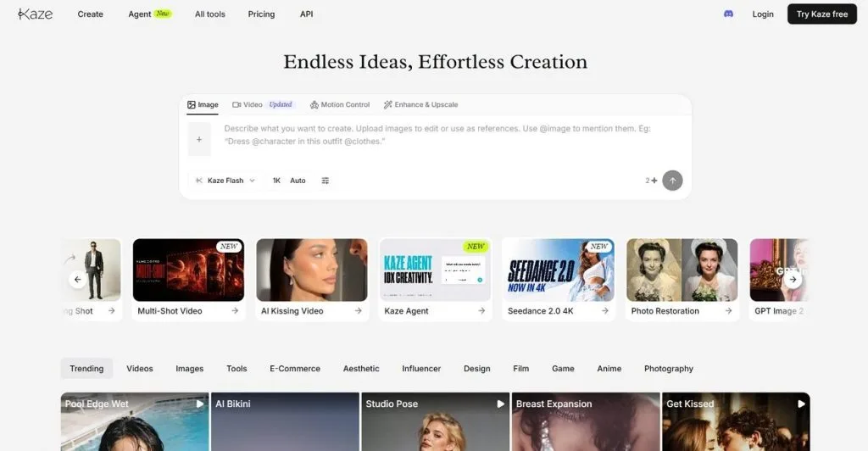
Task: Switch to the Image tab
Action: pos(203,104)
